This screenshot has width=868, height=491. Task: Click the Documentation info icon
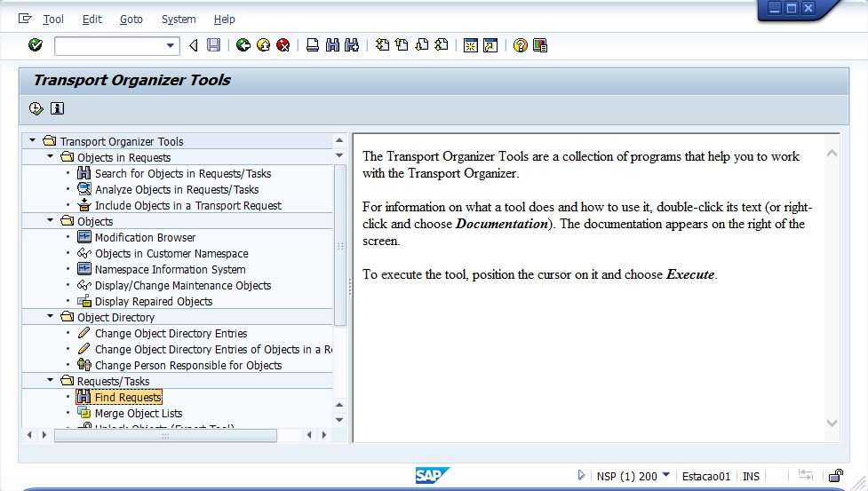(57, 108)
